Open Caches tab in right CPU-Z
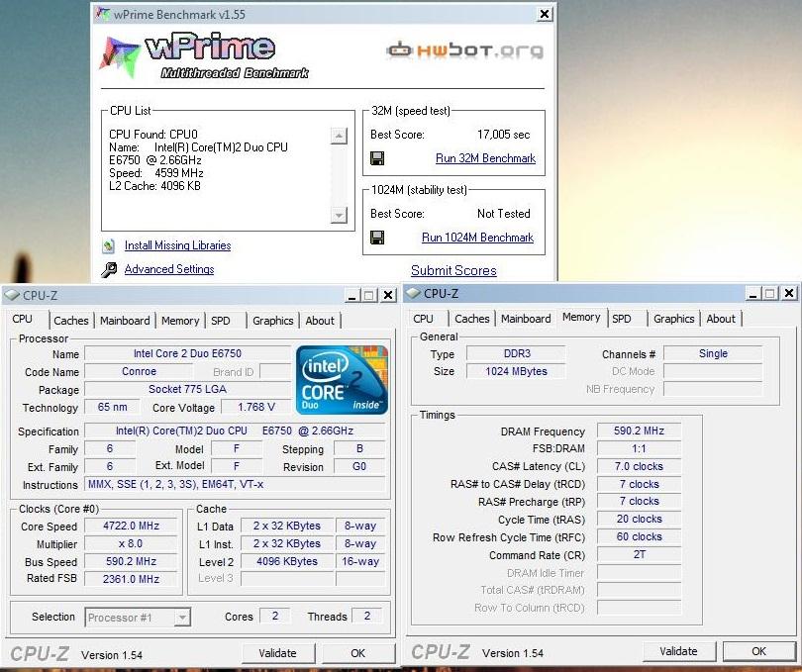 pos(472,319)
